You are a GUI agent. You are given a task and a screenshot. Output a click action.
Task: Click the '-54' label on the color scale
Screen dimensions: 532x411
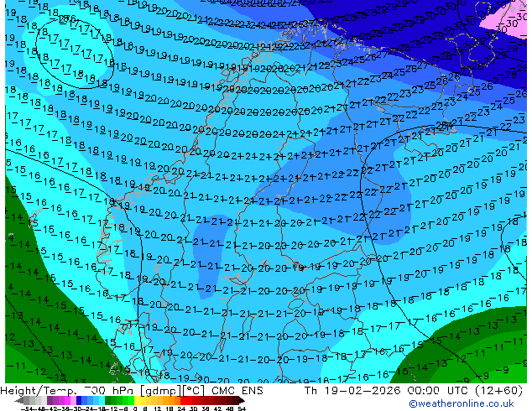26,408
